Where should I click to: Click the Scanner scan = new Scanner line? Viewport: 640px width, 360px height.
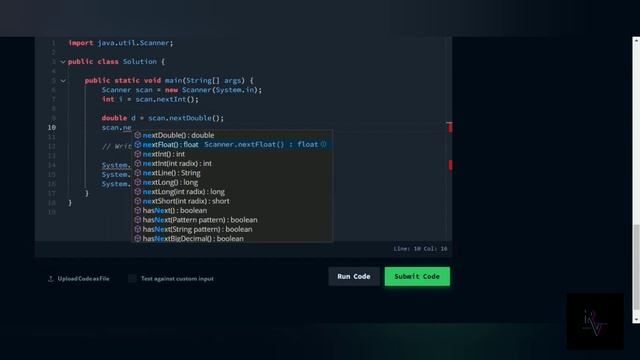pos(182,90)
